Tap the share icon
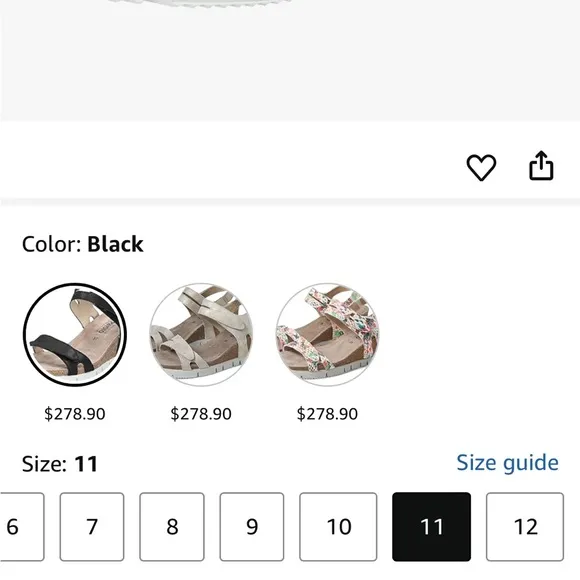The height and width of the screenshot is (580, 580). click(541, 166)
